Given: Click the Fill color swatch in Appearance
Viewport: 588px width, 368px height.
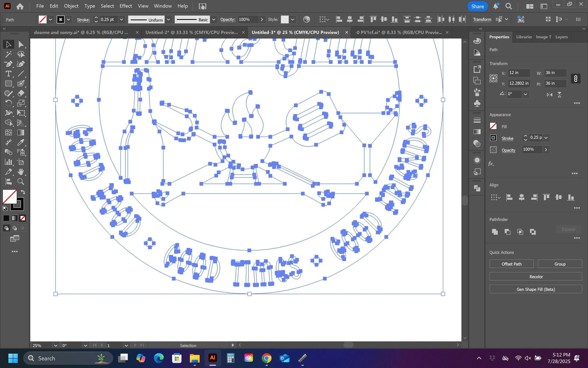Looking at the screenshot, I should (x=493, y=126).
